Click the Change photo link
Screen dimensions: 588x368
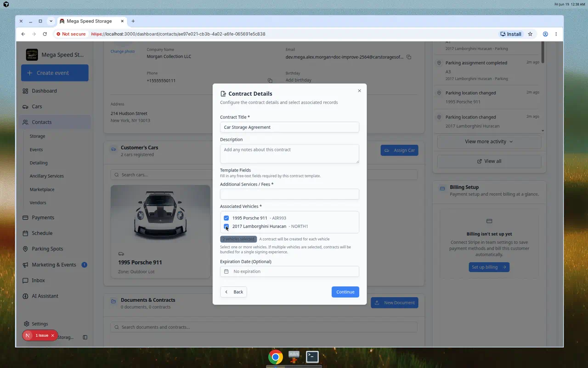123,52
